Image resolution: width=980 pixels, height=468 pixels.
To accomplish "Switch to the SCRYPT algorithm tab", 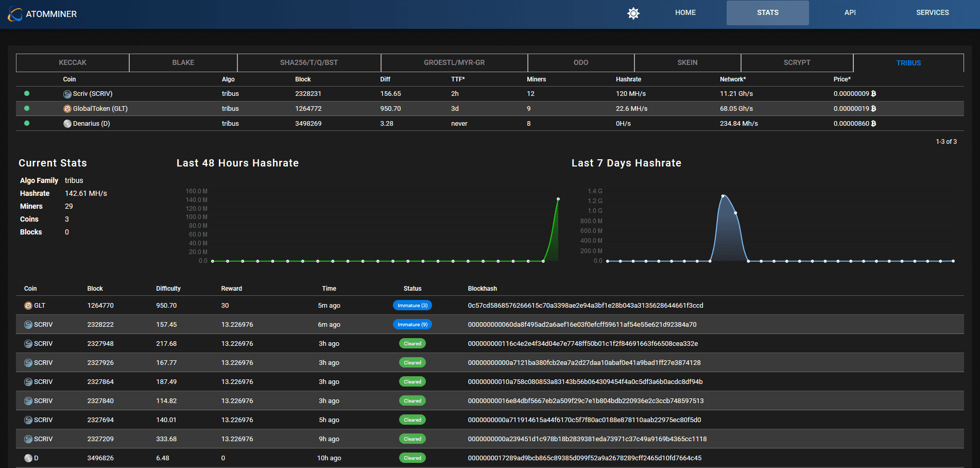I will click(797, 63).
